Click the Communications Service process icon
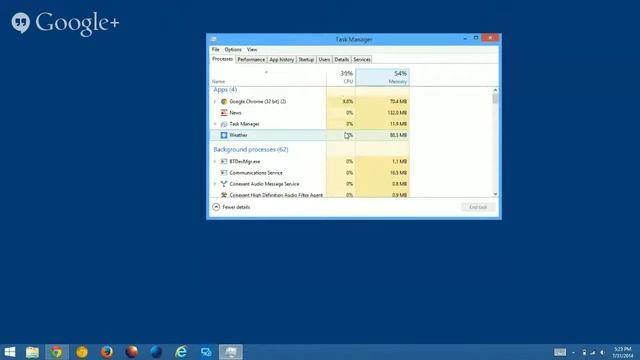640x360 pixels. coord(224,173)
